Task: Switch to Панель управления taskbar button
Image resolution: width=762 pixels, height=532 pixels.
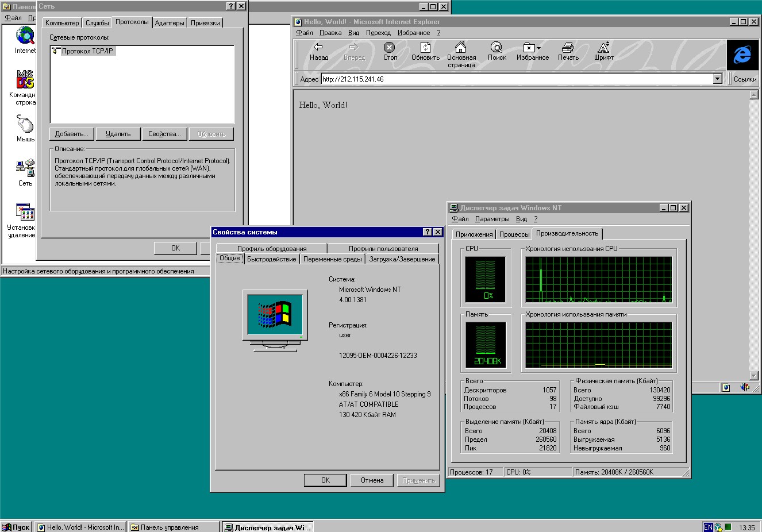Action: coord(174,527)
